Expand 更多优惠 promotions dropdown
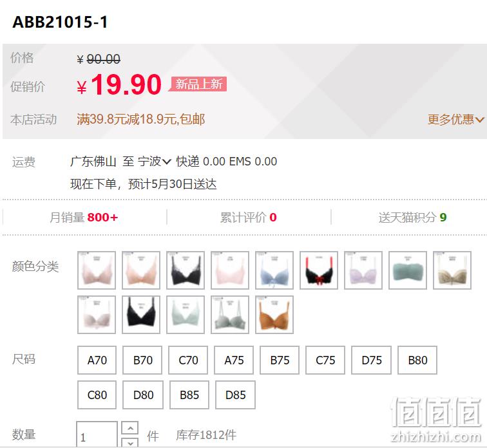This screenshot has width=487, height=448. coord(455,120)
